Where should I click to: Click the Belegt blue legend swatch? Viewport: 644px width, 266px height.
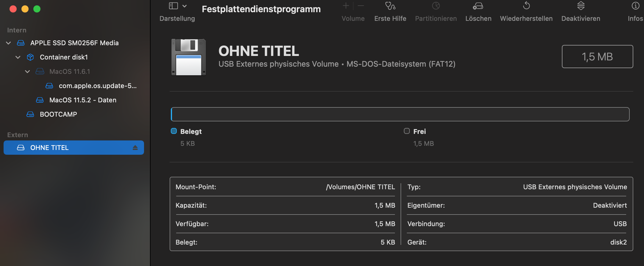(174, 131)
